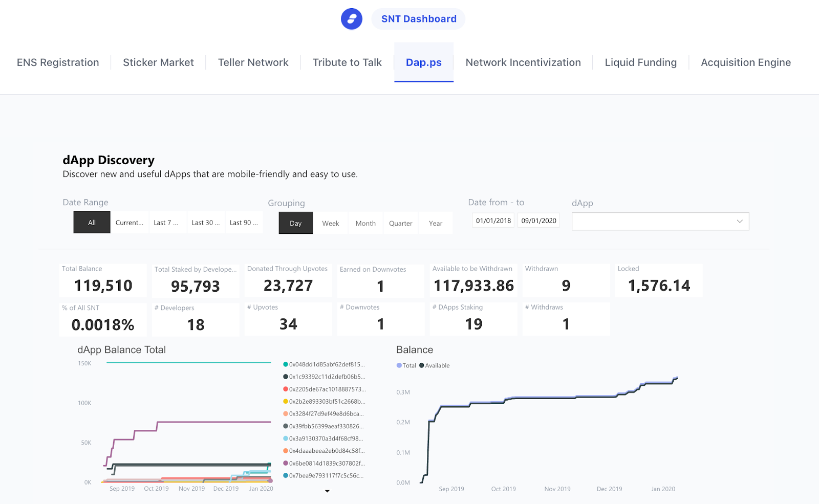Click the 09/01/2020 end date field

click(x=538, y=220)
